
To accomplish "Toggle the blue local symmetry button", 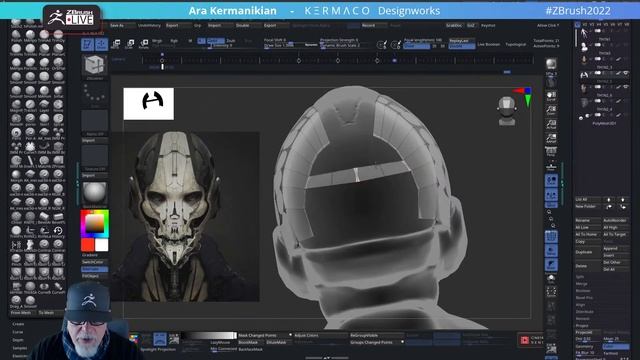I will pyautogui.click(x=551, y=180).
